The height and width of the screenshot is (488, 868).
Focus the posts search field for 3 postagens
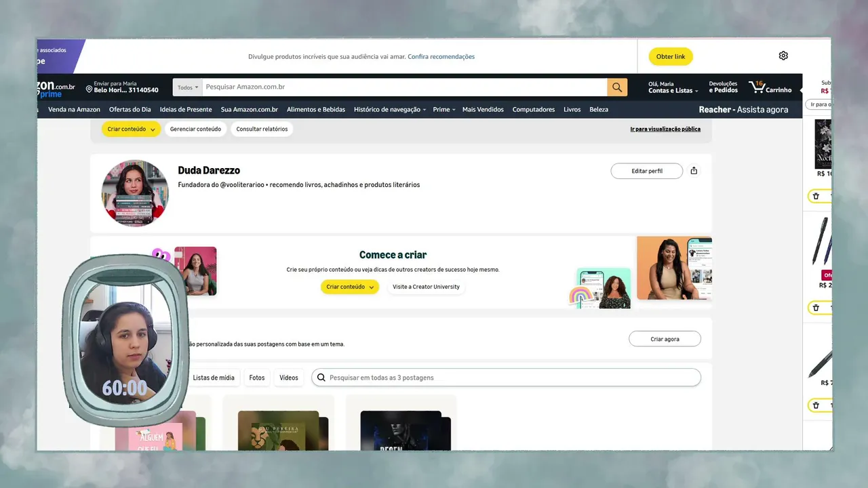pyautogui.click(x=506, y=378)
